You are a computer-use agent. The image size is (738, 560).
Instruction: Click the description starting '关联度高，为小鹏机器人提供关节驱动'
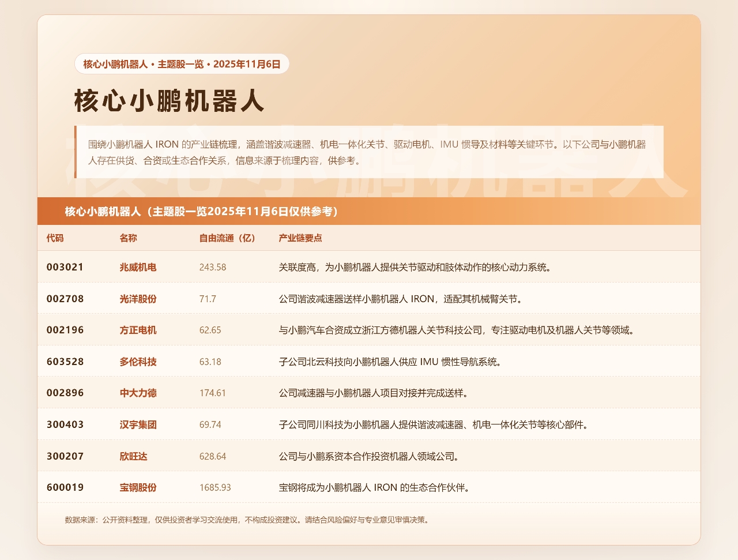[x=415, y=267]
